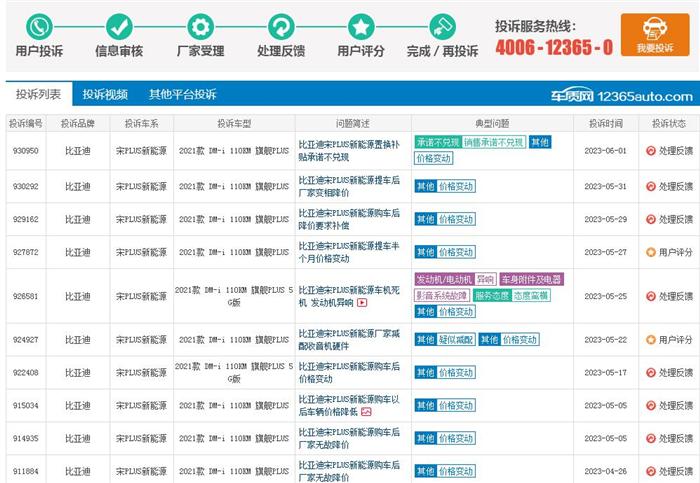Click the 用户评分 status icon for complaint 924927
Image resolution: width=700 pixels, height=483 pixels.
[x=651, y=340]
